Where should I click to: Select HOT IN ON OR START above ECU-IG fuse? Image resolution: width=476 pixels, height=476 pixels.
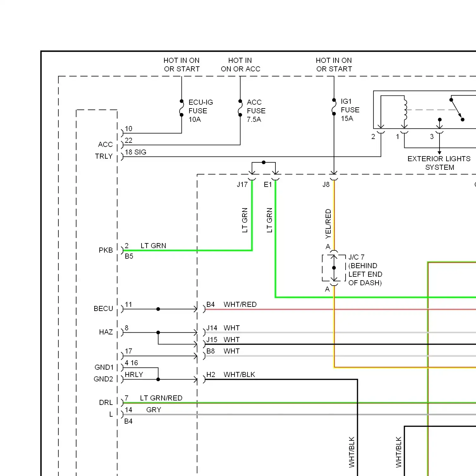click(x=182, y=64)
